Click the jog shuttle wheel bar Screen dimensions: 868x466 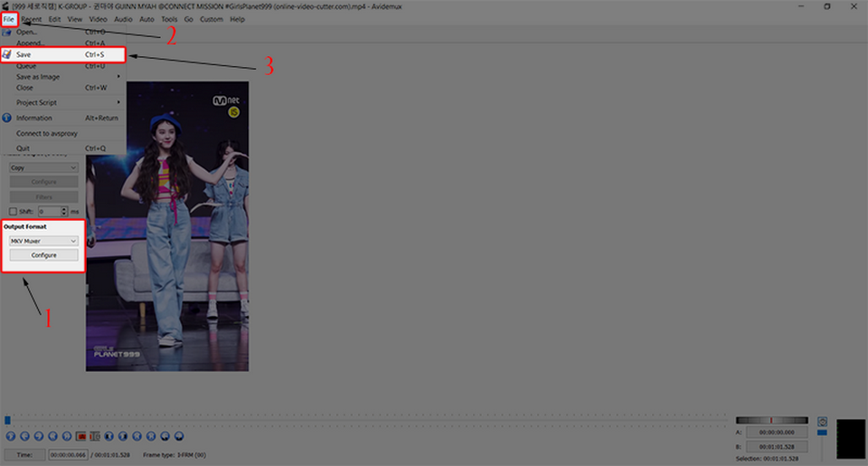[771, 421]
